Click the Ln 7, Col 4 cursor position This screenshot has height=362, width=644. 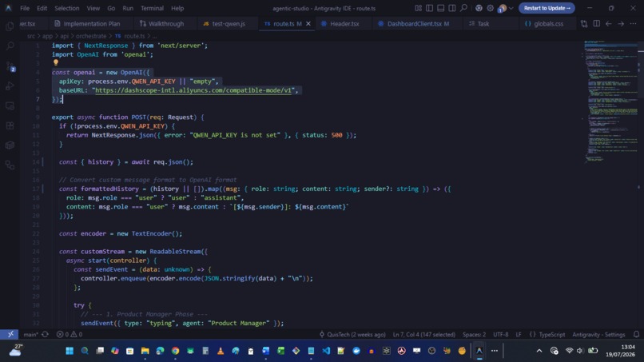tap(423, 335)
